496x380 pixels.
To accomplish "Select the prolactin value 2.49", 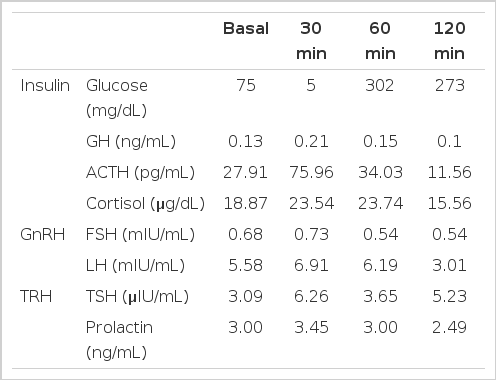I will [449, 327].
